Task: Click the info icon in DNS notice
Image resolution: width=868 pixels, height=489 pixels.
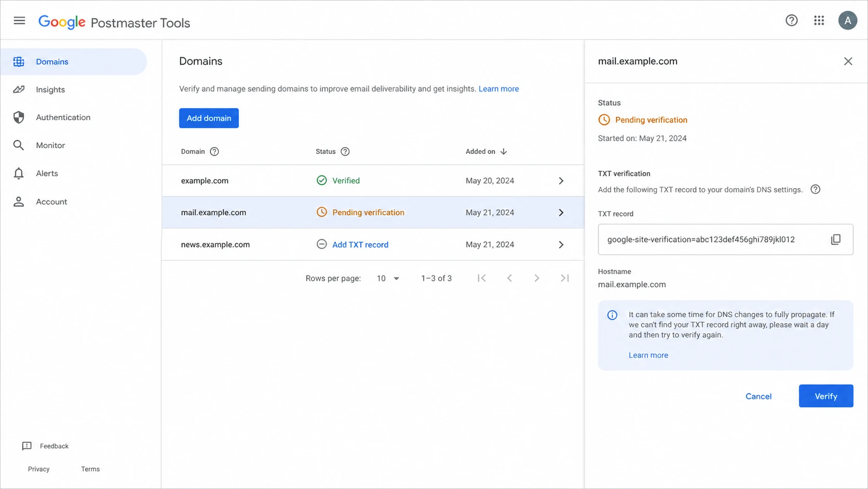Action: point(613,315)
